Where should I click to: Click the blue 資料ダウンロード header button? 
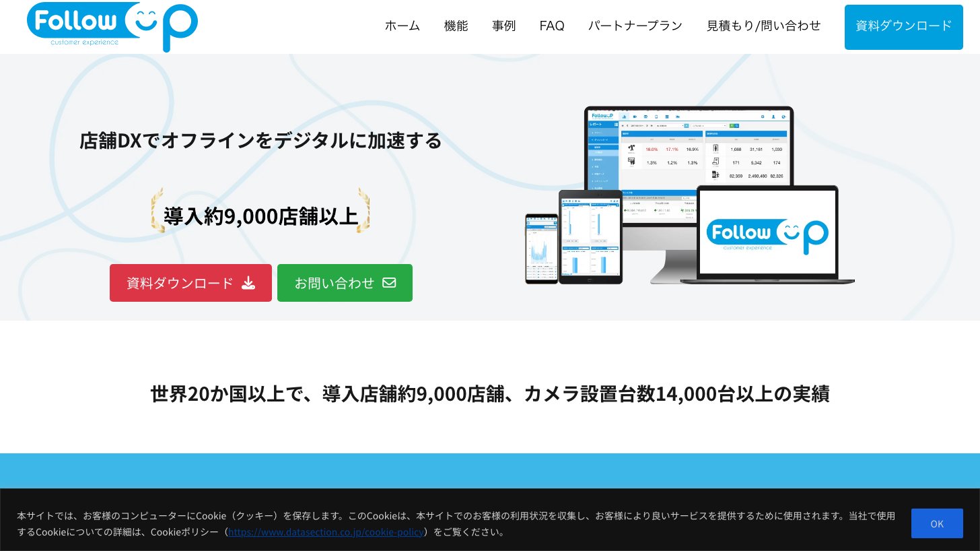tap(904, 27)
